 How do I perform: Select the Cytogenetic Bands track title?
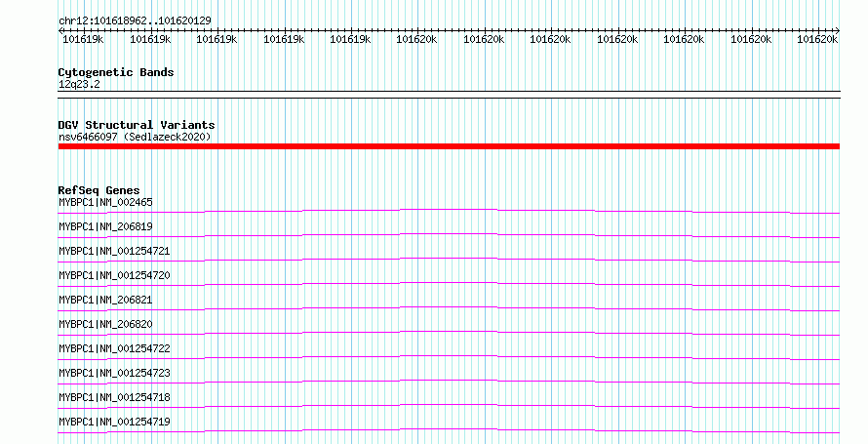[116, 72]
